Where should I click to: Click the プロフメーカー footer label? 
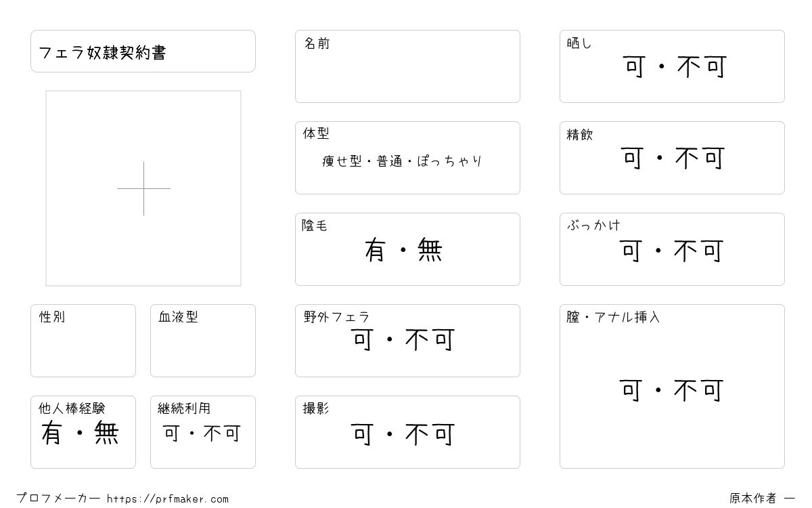[58, 499]
